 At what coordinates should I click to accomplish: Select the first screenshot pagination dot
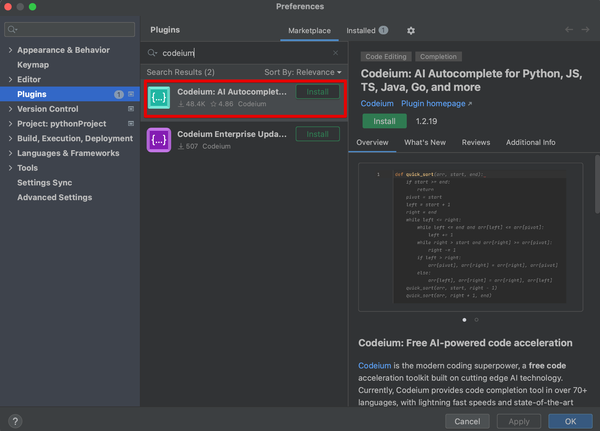coord(464,320)
